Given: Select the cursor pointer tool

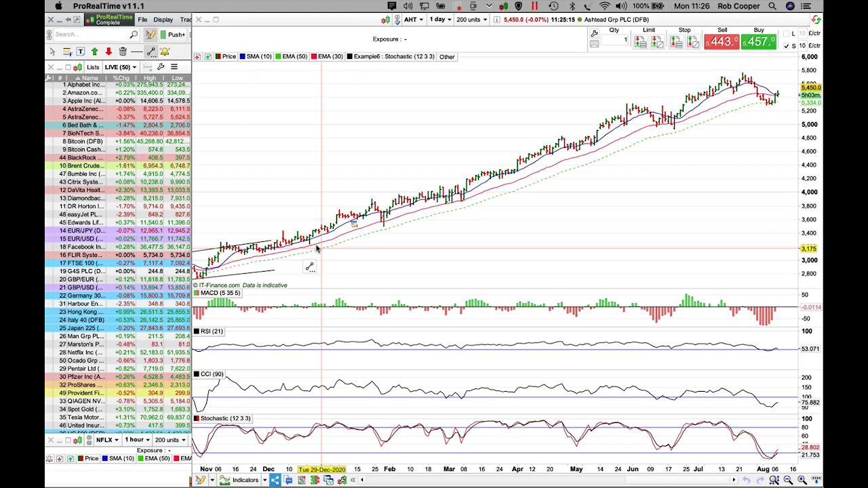Looking at the screenshot, I should pos(52,52).
